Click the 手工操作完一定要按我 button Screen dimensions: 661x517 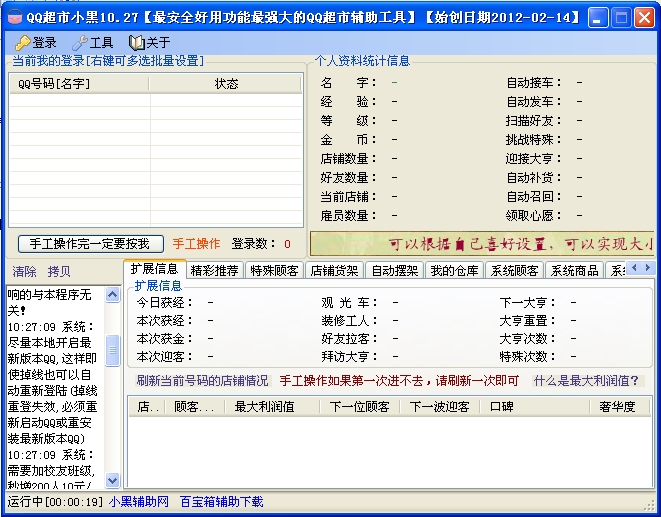click(91, 244)
